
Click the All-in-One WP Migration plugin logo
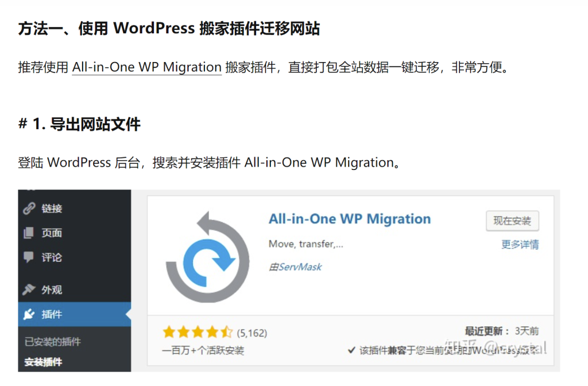207,258
